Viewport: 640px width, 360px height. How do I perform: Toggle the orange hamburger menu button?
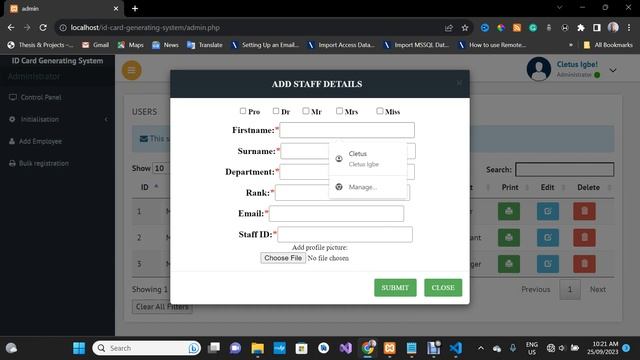click(131, 70)
